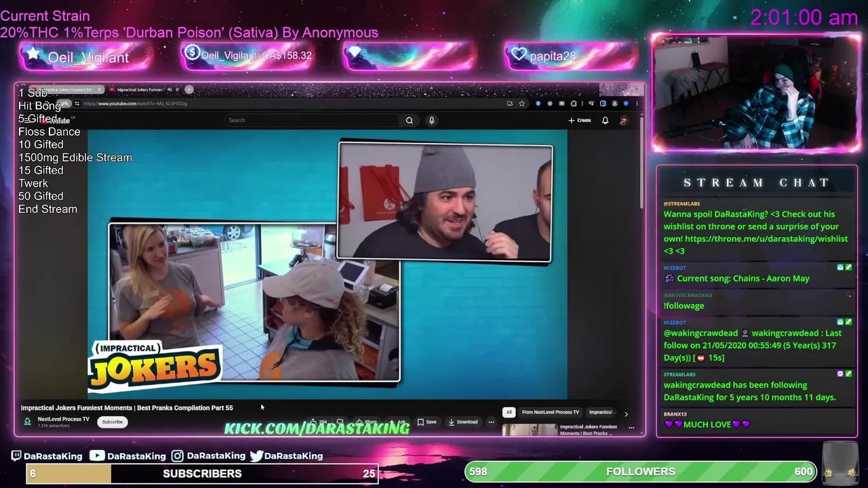Click the install/cast icon in address bar

pos(510,104)
